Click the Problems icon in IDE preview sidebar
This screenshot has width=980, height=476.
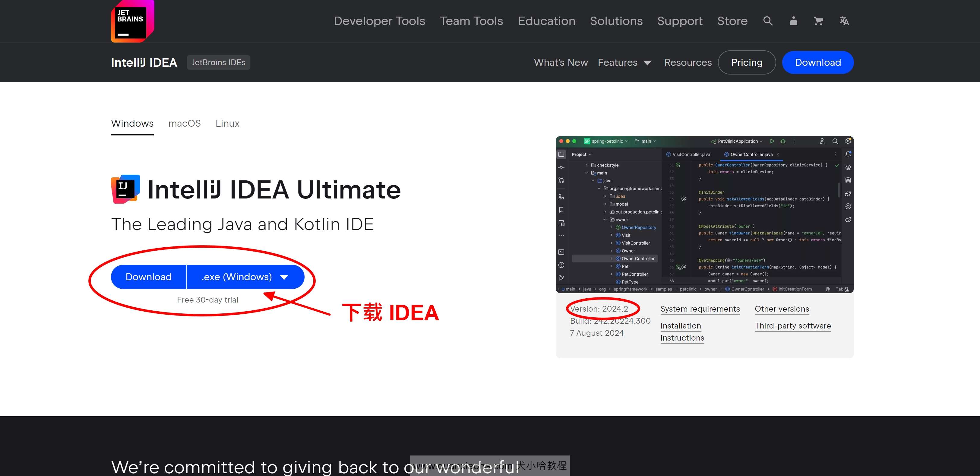561,265
